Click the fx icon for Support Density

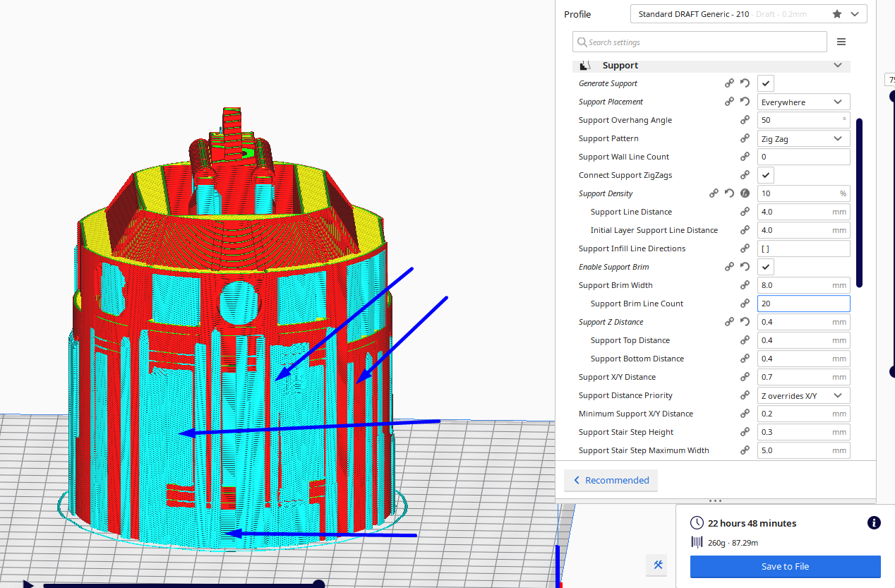(x=745, y=193)
